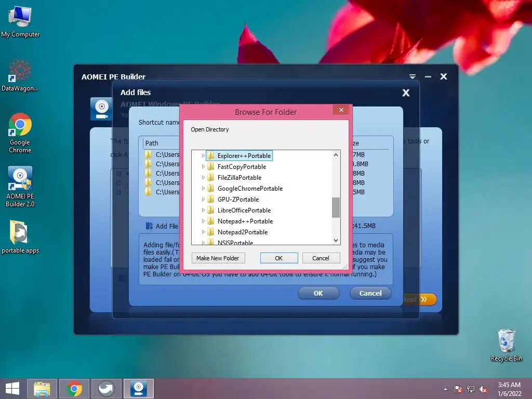This screenshot has width=532, height=399.
Task: Switch to AOMEI PE Builder taskbar icon
Action: 138,389
